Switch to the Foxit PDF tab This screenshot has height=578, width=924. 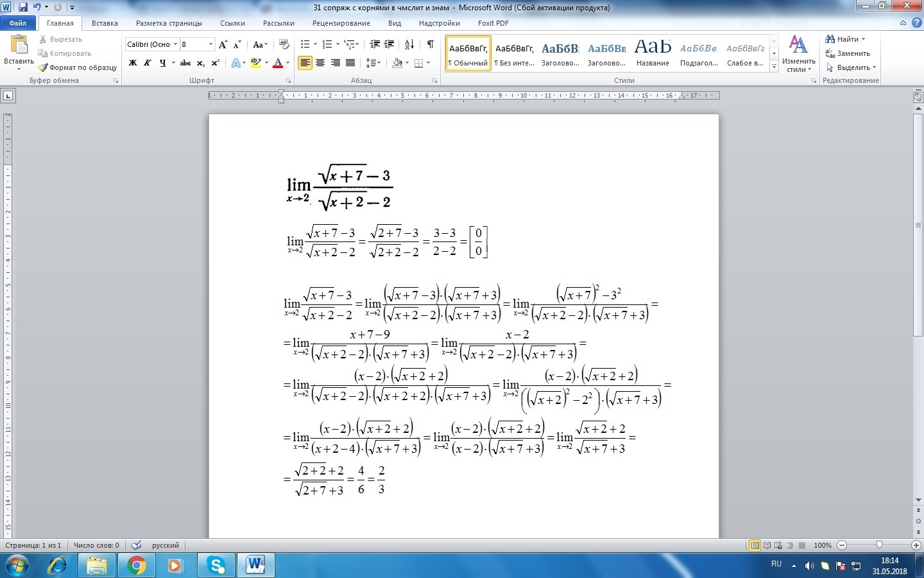click(493, 23)
